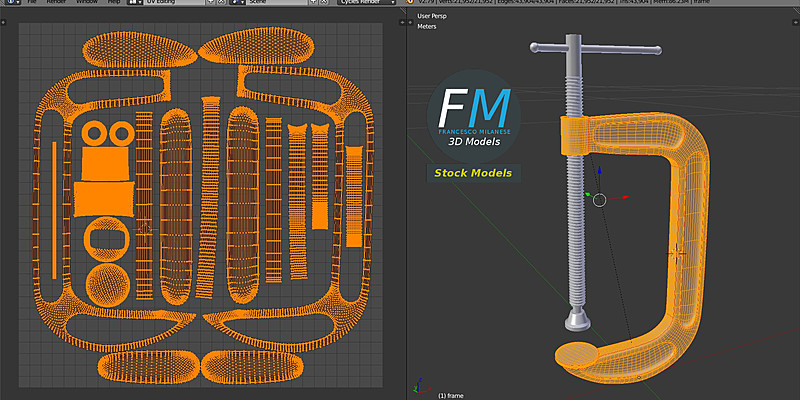
Task: Click the 2D cursor in the UV editor
Action: click(x=145, y=230)
